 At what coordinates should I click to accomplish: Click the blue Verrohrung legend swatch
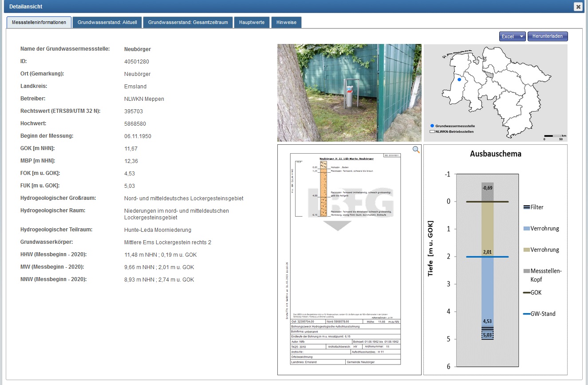pyautogui.click(x=526, y=228)
